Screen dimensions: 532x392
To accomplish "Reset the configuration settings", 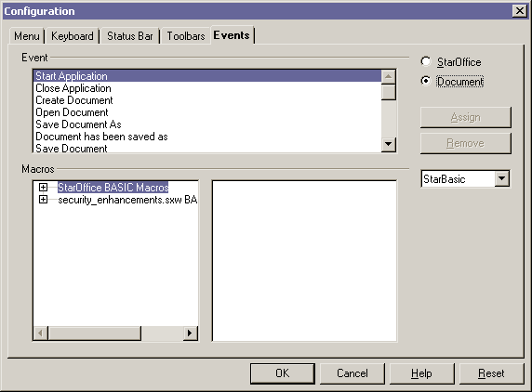I will click(x=491, y=373).
